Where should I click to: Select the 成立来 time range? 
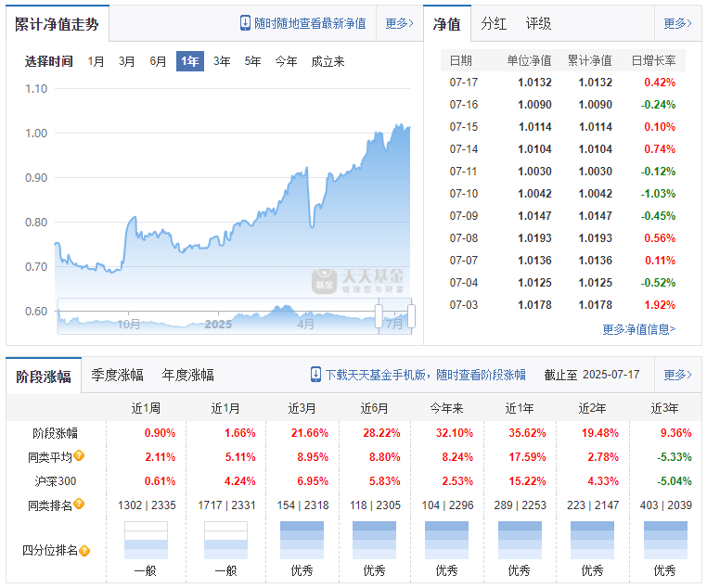tap(328, 61)
